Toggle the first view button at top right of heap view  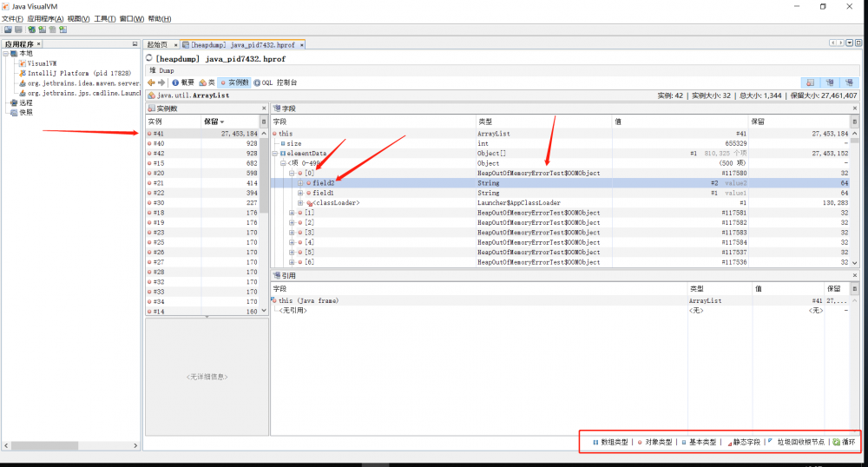click(811, 82)
